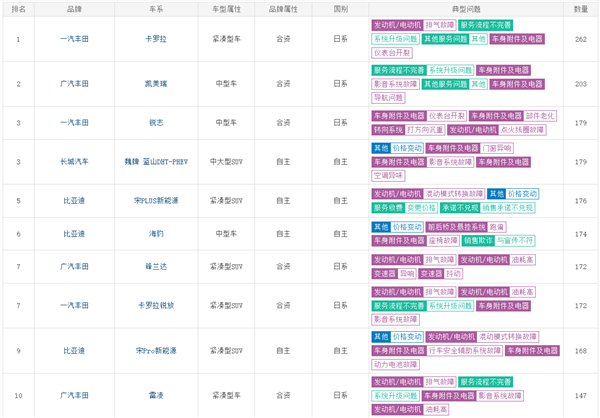
Task: Select the 行车安全辅助系统故障 issue tag
Action: pos(464,351)
